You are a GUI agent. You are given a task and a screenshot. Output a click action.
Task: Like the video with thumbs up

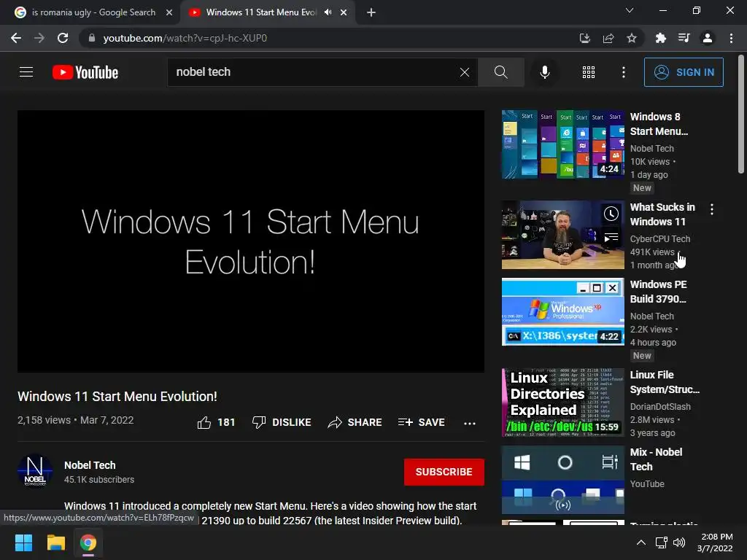click(216, 422)
